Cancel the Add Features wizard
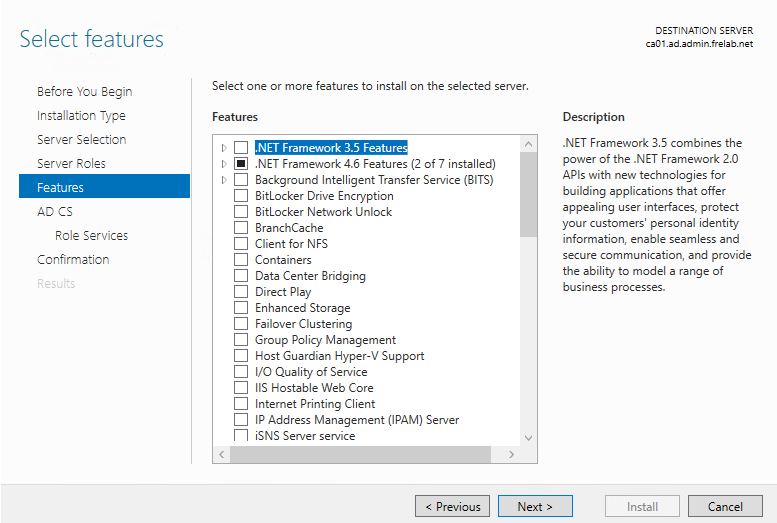 pyautogui.click(x=725, y=506)
